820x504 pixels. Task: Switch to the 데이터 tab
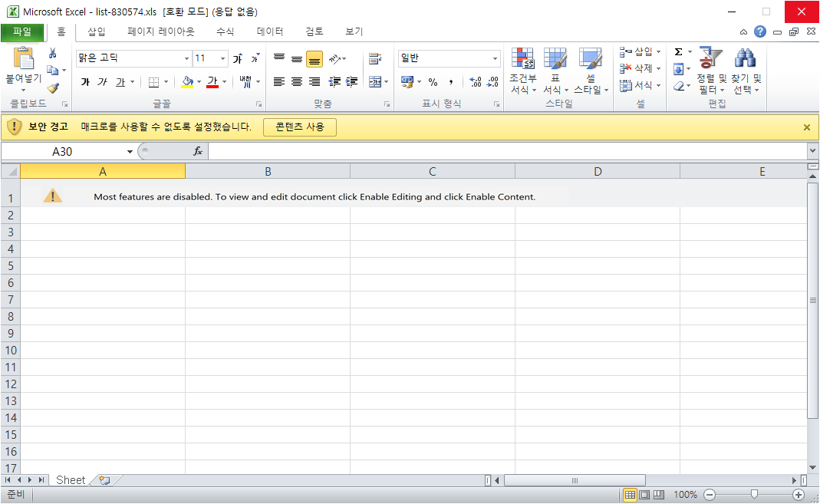pos(270,32)
